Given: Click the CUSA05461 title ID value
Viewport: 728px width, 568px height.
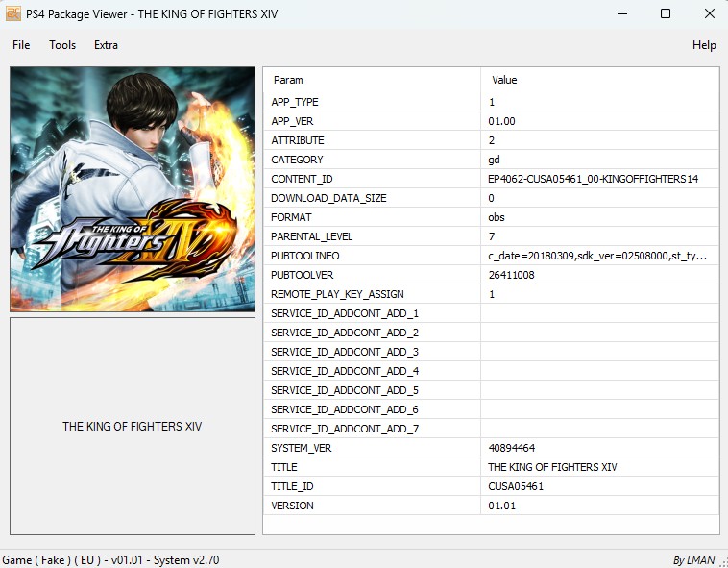Looking at the screenshot, I should 516,486.
